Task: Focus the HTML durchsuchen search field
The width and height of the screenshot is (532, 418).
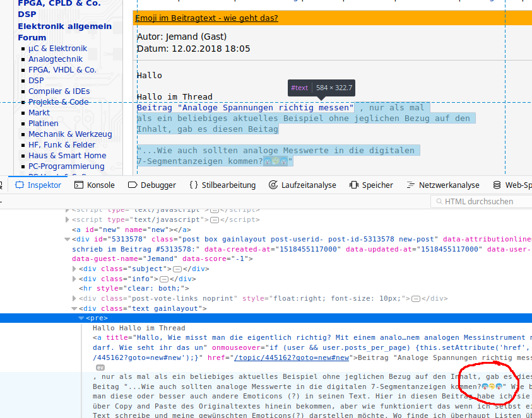Action: (481, 201)
